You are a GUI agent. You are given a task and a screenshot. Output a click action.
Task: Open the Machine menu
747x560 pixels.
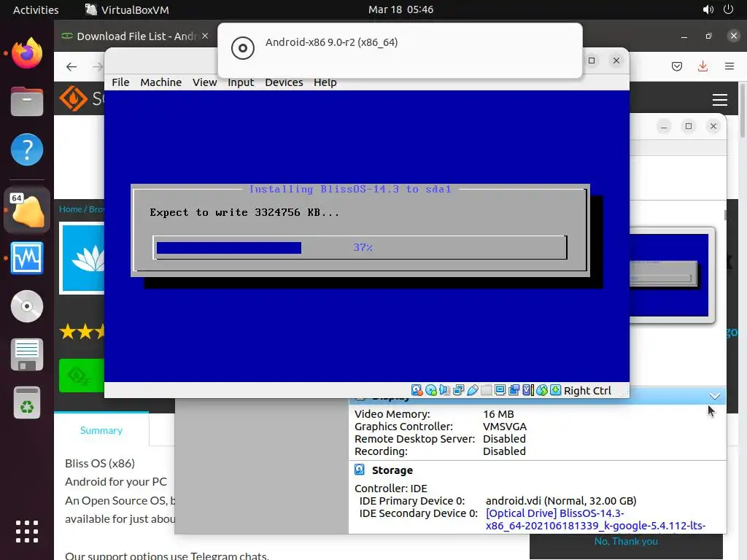click(161, 82)
